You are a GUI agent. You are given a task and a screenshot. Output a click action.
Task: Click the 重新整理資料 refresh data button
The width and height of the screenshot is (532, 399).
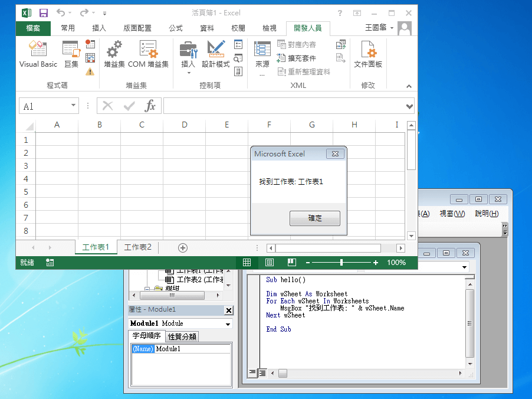(301, 71)
